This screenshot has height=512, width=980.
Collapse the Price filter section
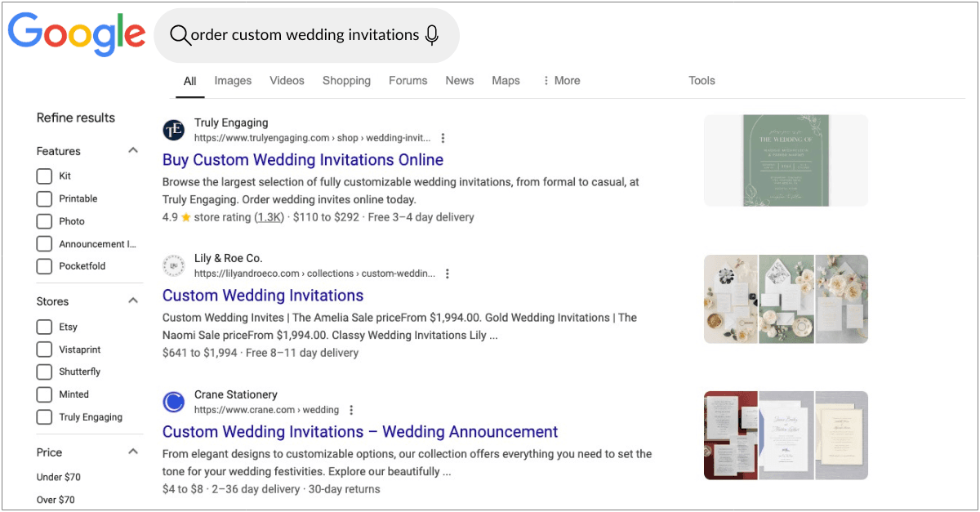(133, 452)
